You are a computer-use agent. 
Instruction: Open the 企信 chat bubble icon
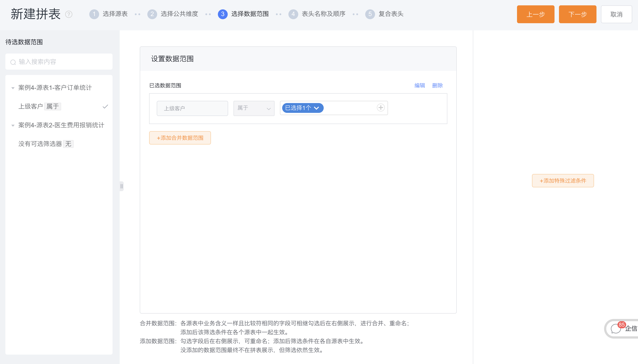[x=615, y=329]
